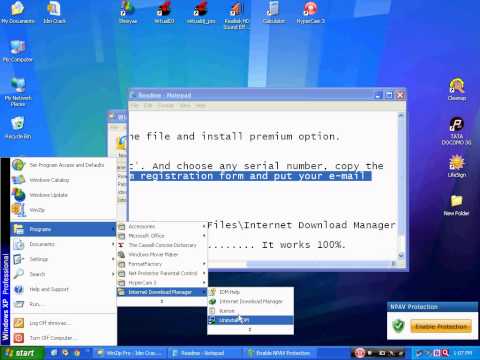480x360 pixels.
Task: Open The Cassell Concise Dictionary entry
Action: click(162, 245)
